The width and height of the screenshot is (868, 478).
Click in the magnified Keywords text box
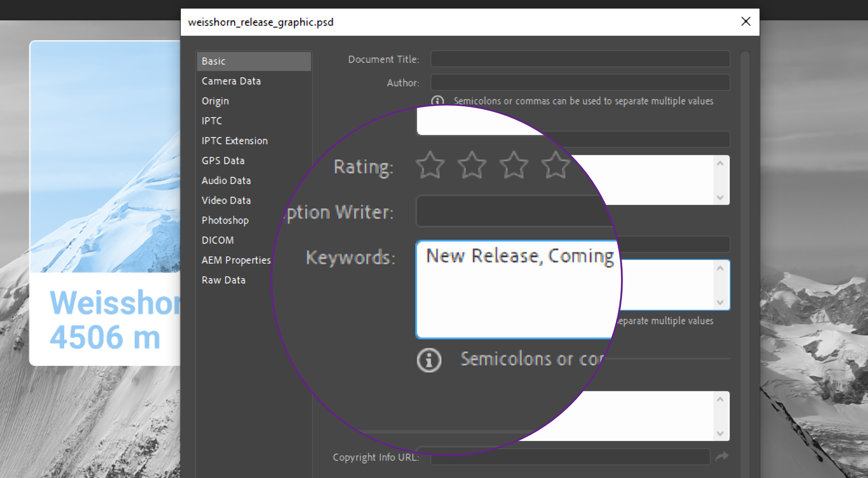518,289
